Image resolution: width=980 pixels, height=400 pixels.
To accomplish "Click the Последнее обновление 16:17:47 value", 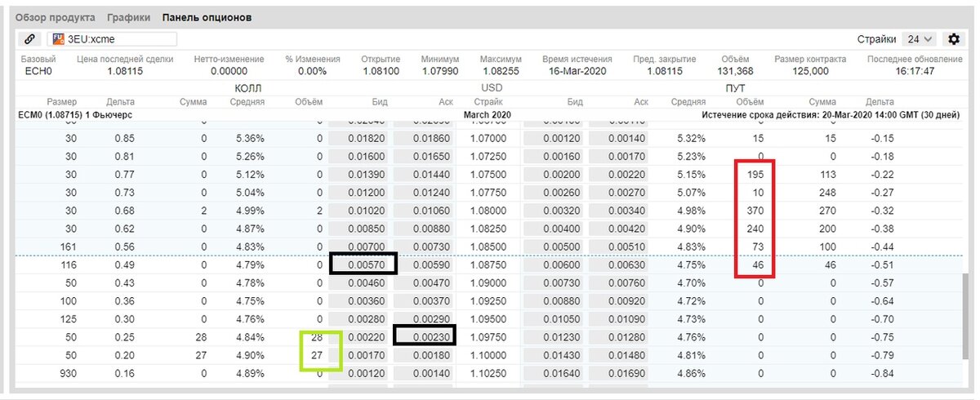I will coord(914,71).
